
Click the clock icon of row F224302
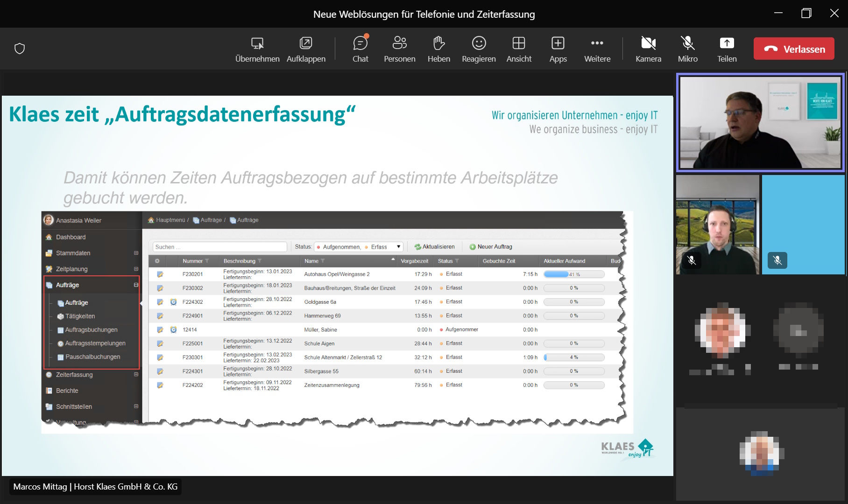point(173,302)
